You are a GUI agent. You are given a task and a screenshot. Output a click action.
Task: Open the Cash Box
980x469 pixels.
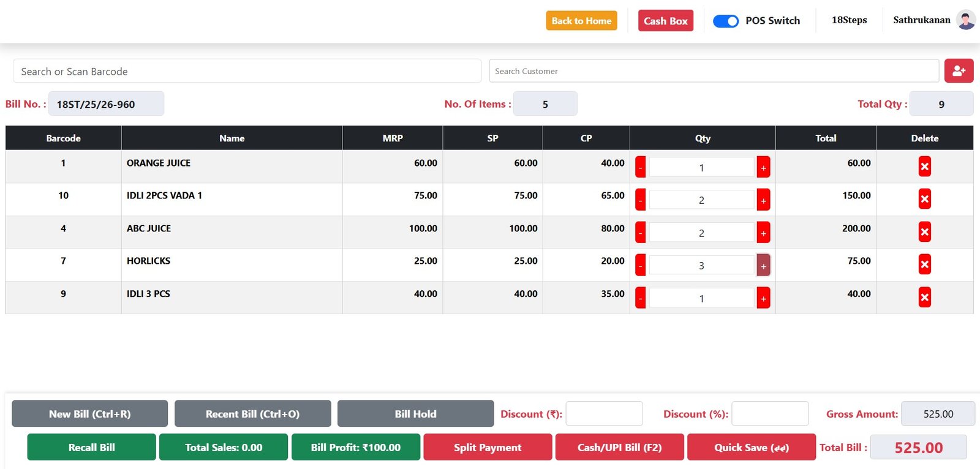pyautogui.click(x=665, y=21)
